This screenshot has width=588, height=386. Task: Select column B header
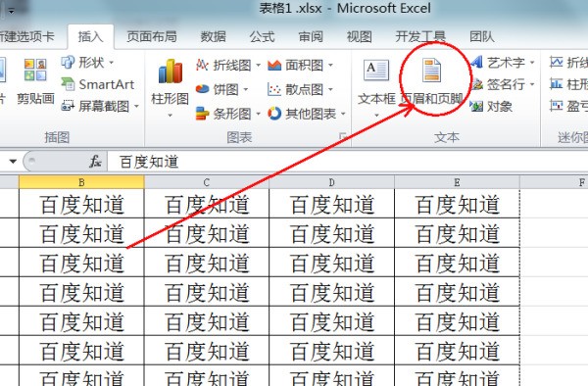[81, 182]
